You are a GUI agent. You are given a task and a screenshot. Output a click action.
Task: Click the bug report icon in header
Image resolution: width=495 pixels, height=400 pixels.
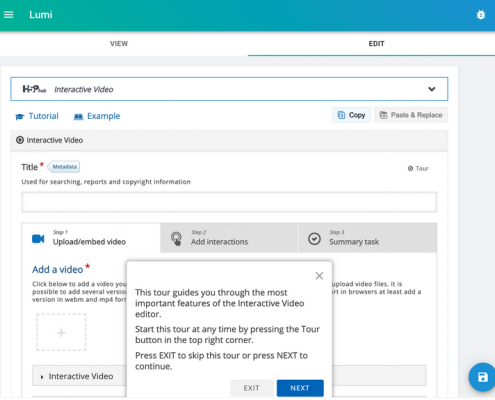pyautogui.click(x=480, y=15)
